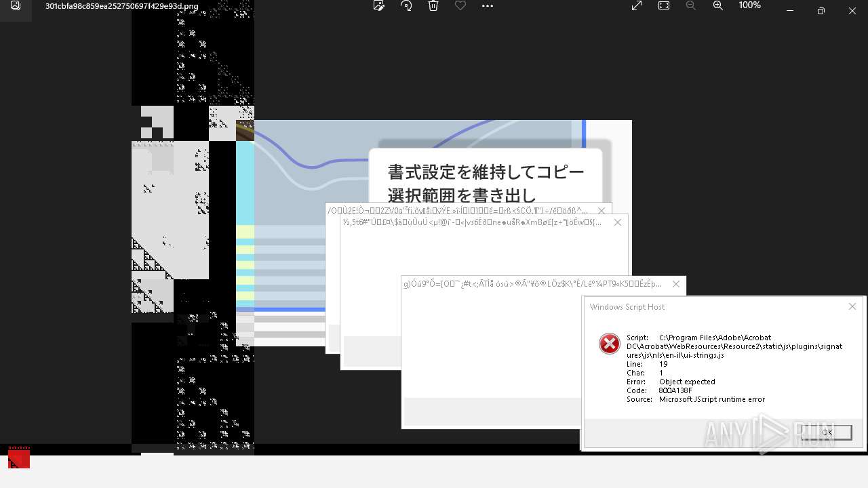The width and height of the screenshot is (868, 488).
Task: Enter full screen with diagonal arrows icon
Action: (x=637, y=5)
